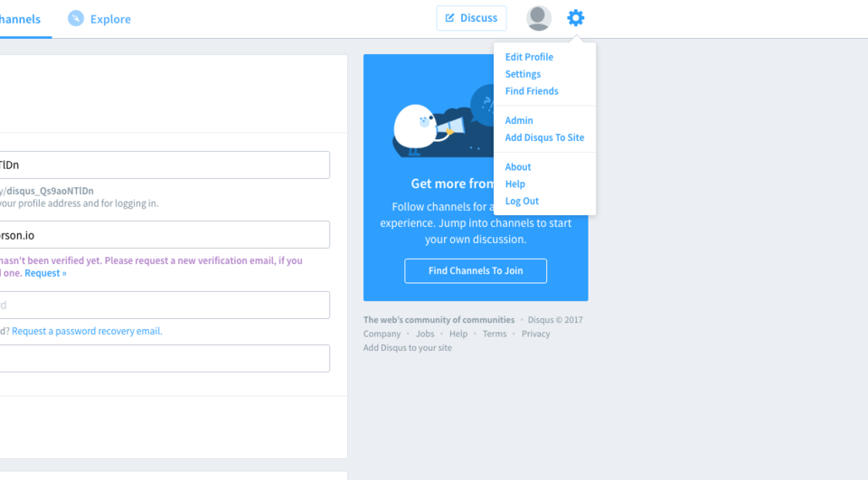Viewport: 868px width, 480px height.
Task: Click Add Disqus to your site footer link
Action: [x=408, y=348]
